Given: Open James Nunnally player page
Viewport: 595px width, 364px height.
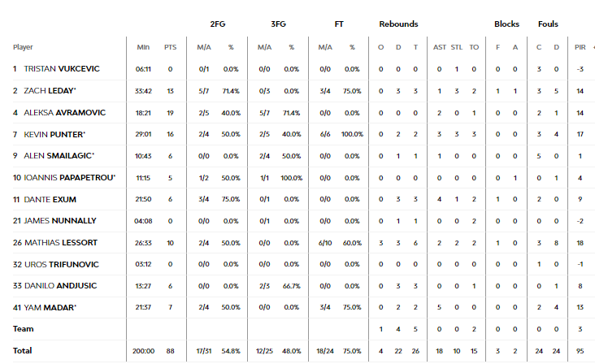Looking at the screenshot, I should (x=60, y=221).
